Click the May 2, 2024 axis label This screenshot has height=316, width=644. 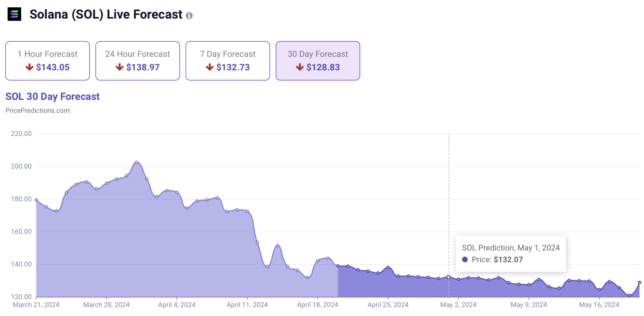[x=458, y=305]
